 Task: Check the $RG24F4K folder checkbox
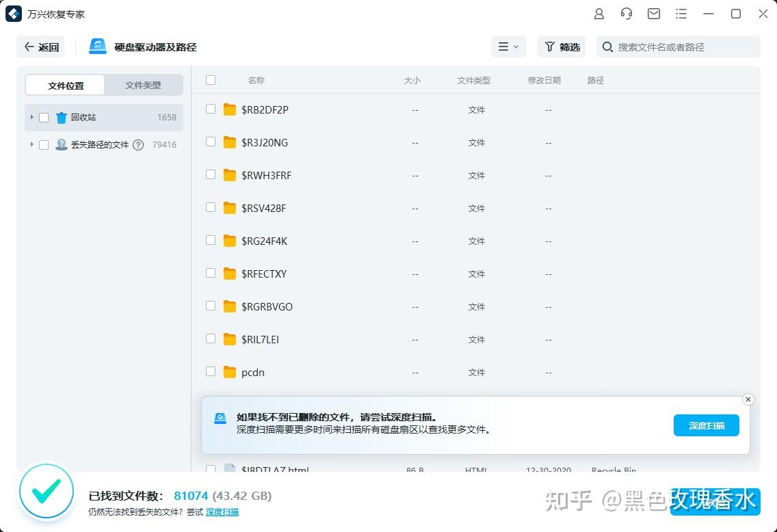click(211, 240)
